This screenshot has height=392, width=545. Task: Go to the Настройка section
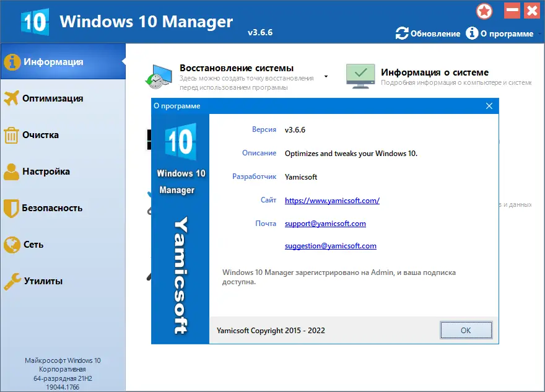coord(63,172)
